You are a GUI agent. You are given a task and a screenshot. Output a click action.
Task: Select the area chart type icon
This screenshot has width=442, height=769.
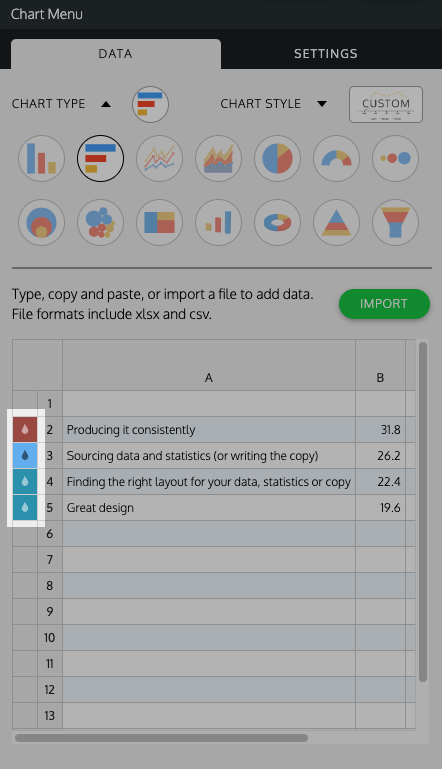(x=218, y=158)
